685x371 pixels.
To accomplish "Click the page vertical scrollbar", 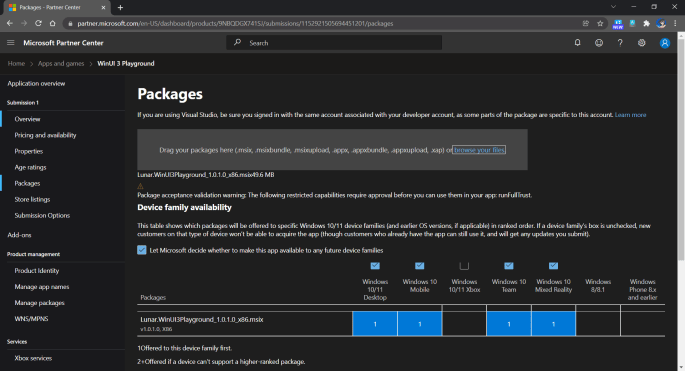I will [681, 149].
